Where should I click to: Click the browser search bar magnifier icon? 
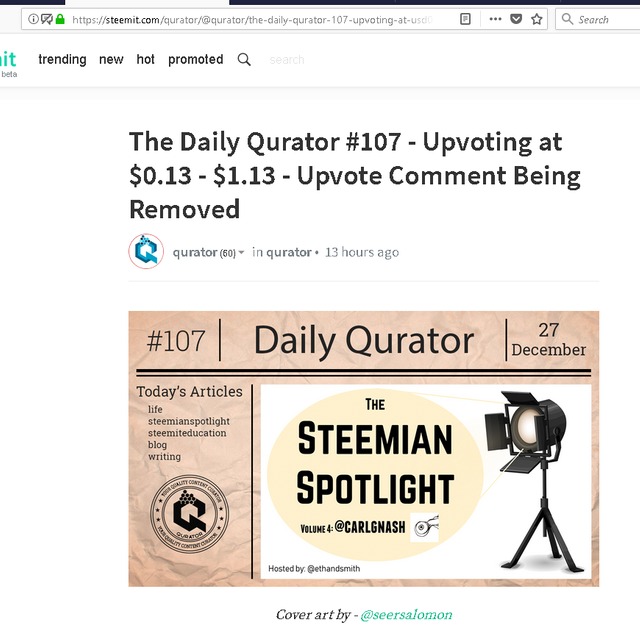567,19
